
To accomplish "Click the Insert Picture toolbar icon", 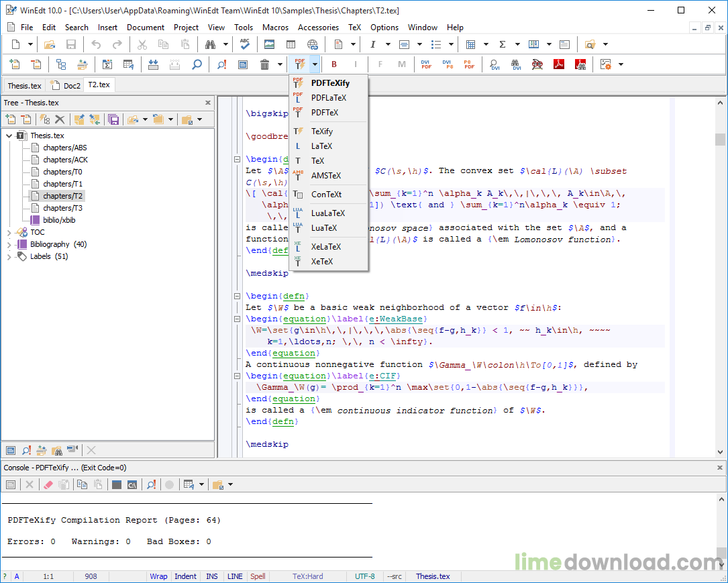I will coord(269,44).
